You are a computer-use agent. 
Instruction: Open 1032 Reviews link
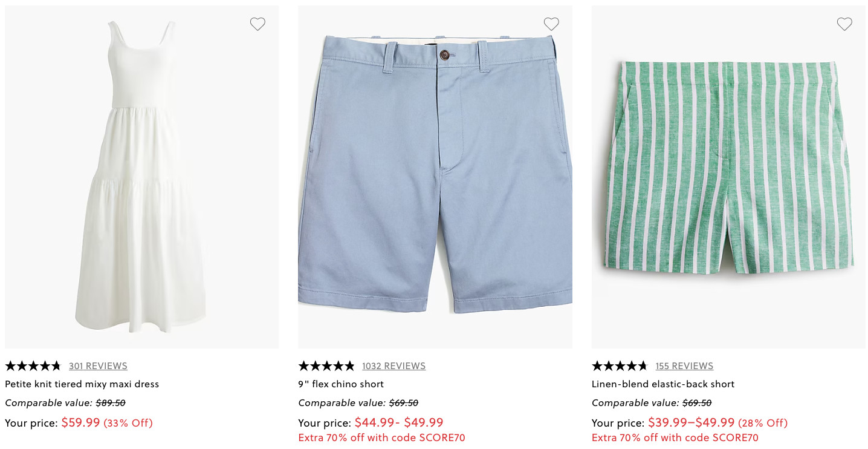394,366
